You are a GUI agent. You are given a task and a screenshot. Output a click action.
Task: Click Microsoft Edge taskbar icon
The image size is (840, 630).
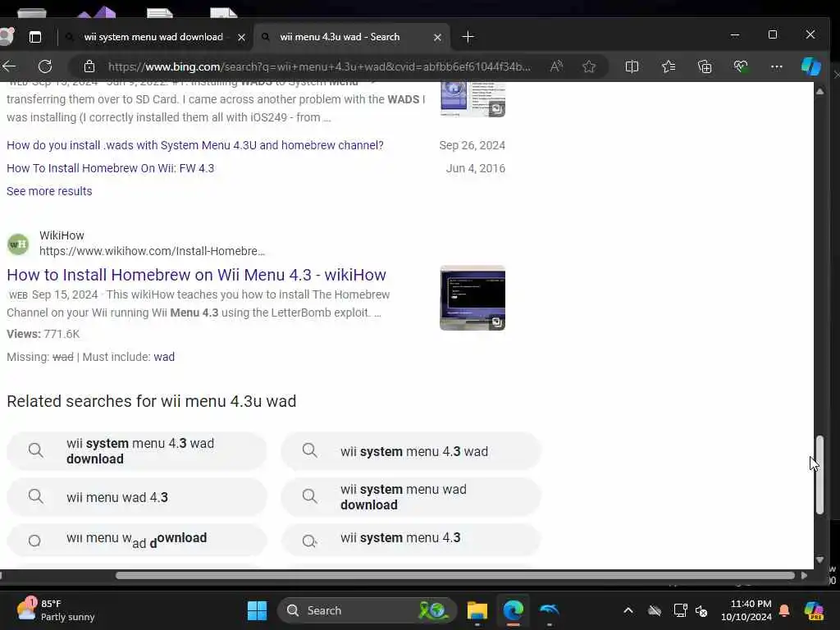coord(514,610)
